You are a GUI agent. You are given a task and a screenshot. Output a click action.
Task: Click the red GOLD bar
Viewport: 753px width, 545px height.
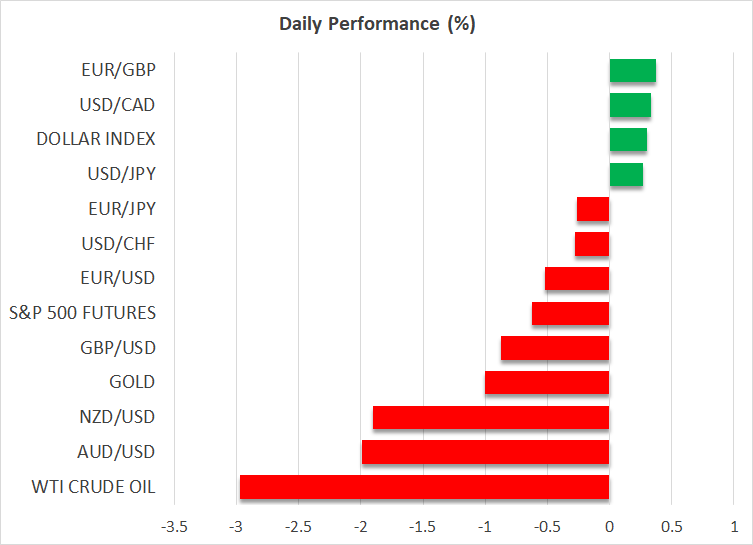[x=547, y=382]
